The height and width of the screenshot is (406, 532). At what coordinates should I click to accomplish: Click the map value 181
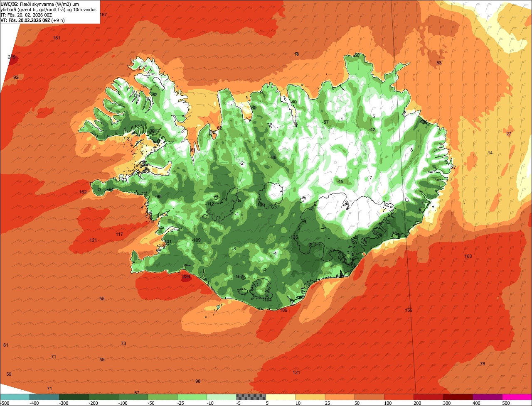[57, 38]
